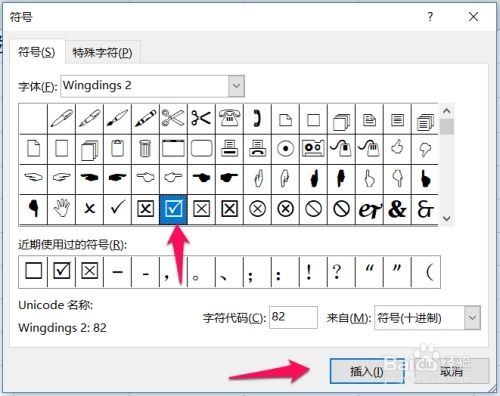Pick the recent question mark symbol

341,271
